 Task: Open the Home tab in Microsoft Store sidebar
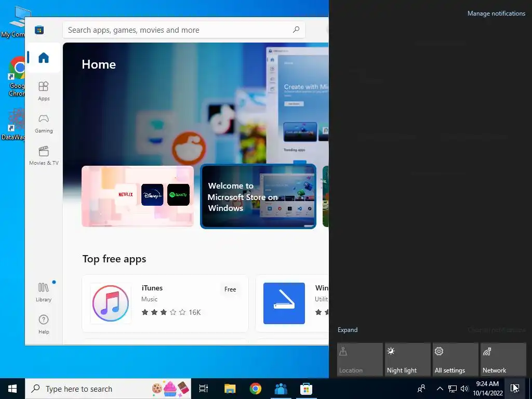coord(44,58)
